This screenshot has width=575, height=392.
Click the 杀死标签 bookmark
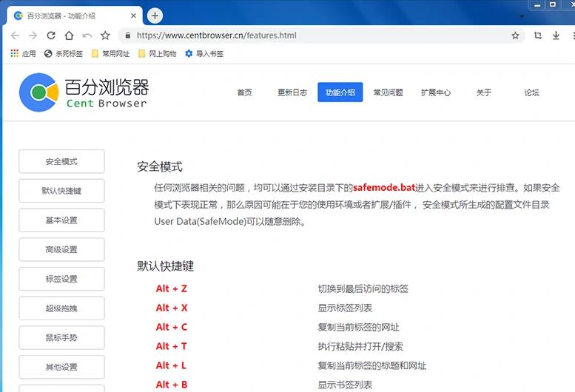click(x=64, y=54)
